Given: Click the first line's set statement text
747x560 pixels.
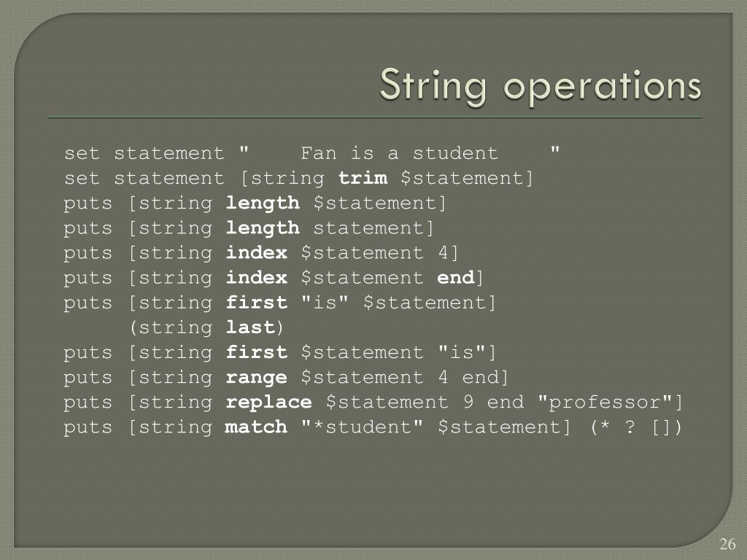Looking at the screenshot, I should tap(144, 153).
